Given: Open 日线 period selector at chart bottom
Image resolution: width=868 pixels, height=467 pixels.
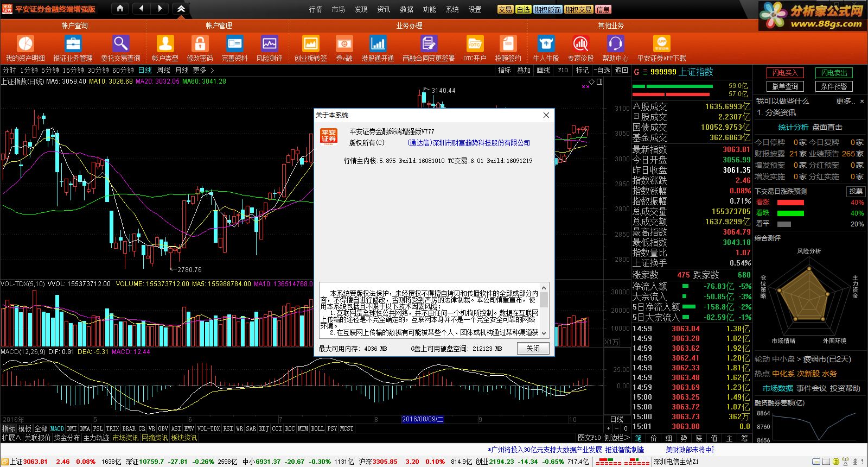Looking at the screenshot, I should click(616, 419).
